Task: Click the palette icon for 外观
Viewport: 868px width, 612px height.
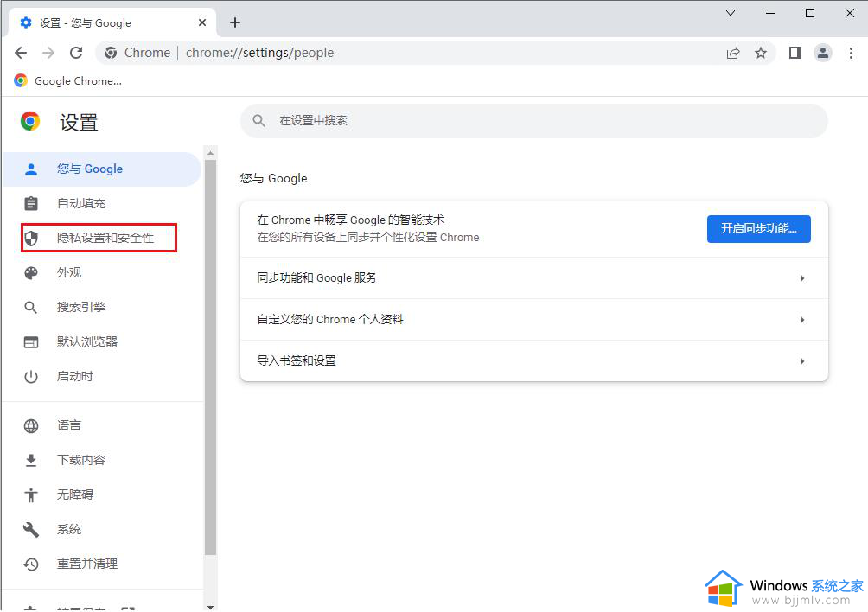Action: coord(31,273)
